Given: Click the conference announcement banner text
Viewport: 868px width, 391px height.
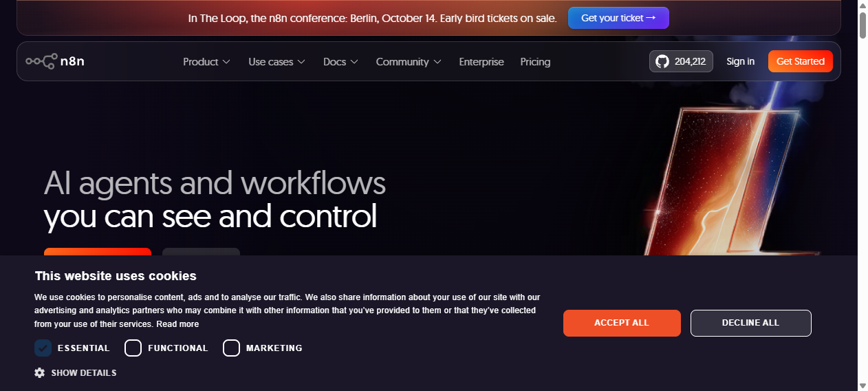Looking at the screenshot, I should (372, 19).
